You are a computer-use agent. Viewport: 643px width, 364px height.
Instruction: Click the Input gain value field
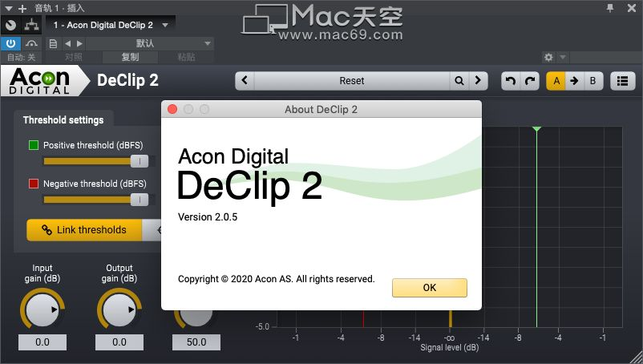click(x=42, y=342)
